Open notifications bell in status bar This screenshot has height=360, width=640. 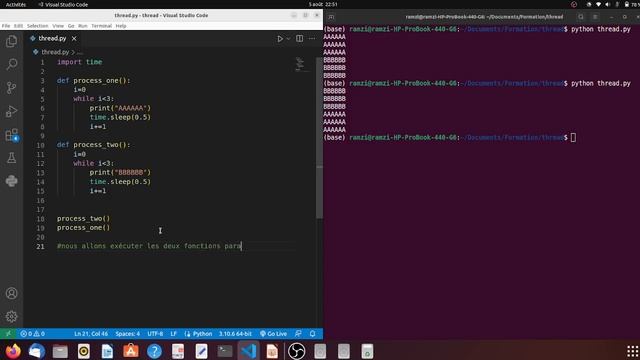[312, 333]
